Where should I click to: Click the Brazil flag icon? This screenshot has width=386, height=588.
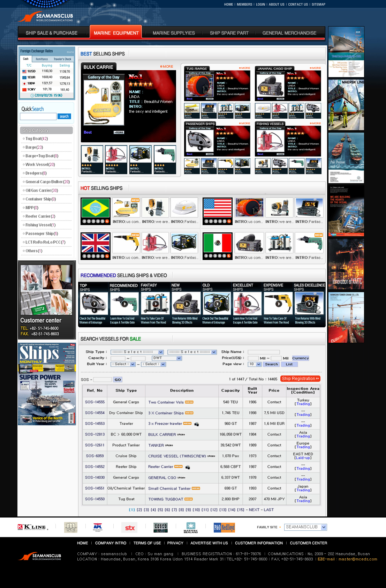tap(95, 208)
